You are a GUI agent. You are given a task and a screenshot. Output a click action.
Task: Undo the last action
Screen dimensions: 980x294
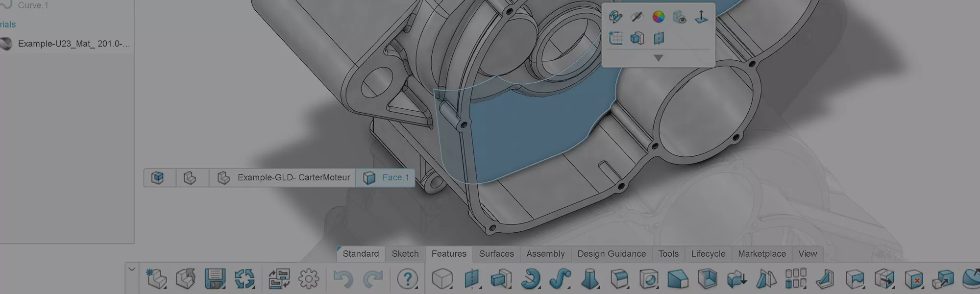pyautogui.click(x=343, y=279)
